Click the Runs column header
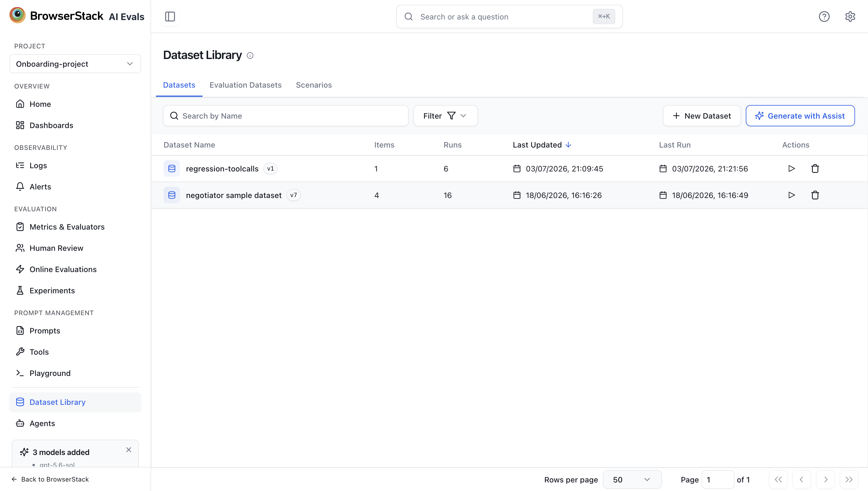868x491 pixels. 452,145
